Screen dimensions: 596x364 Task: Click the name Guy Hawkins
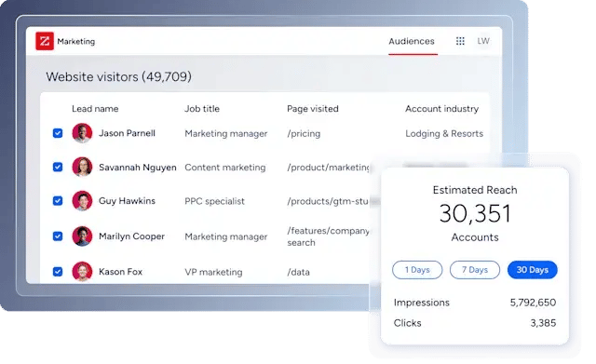tap(127, 200)
